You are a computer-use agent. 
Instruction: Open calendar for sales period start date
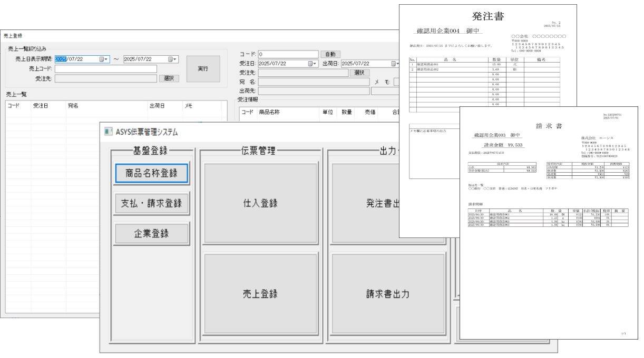coord(103,59)
